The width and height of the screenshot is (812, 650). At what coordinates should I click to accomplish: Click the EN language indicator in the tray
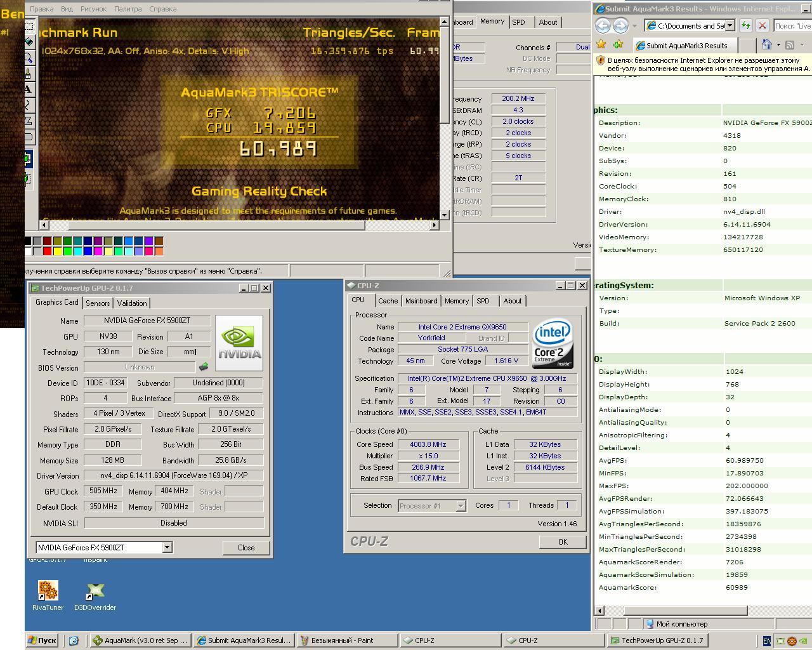766,641
